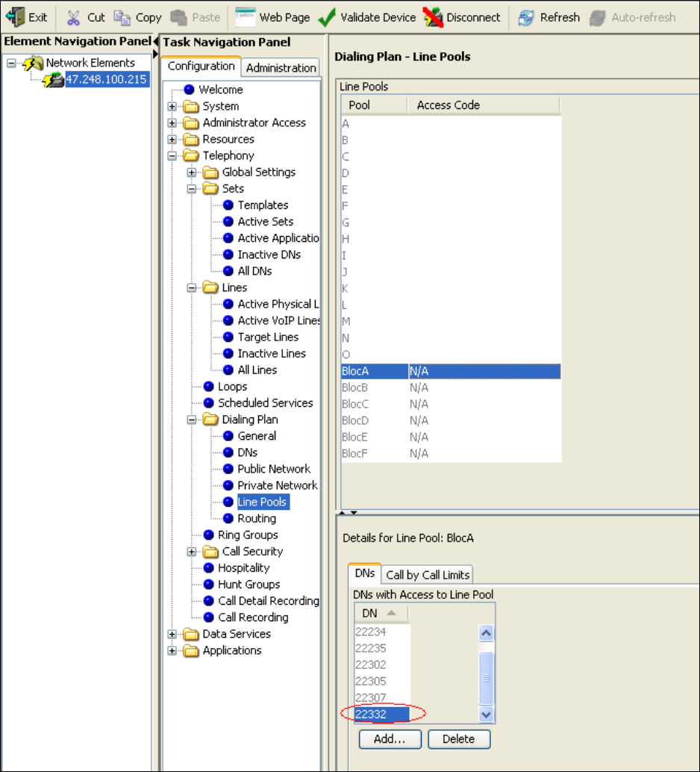
Task: Click the Pool column header
Action: pyautogui.click(x=375, y=105)
